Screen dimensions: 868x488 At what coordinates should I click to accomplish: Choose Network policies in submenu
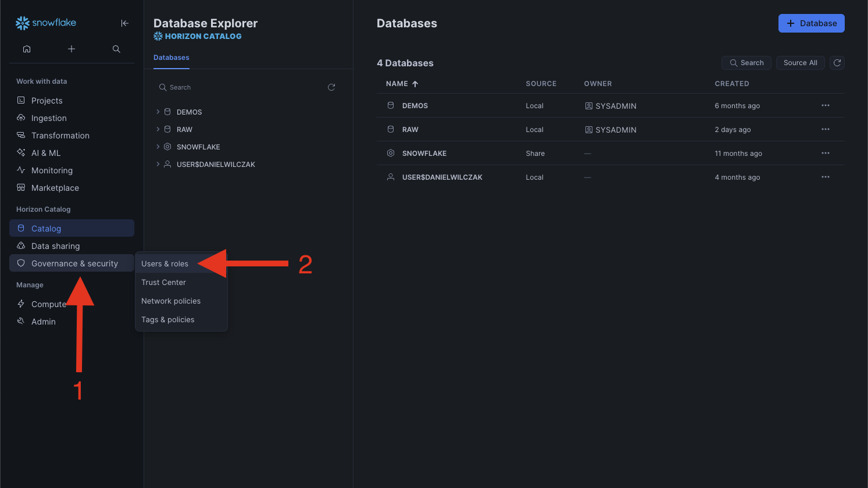coord(171,301)
